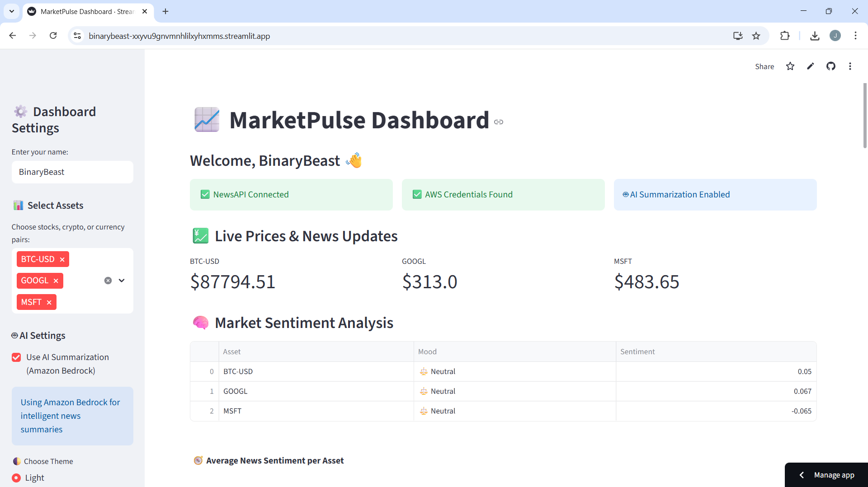Open the browser menu at top right
The width and height of the screenshot is (868, 487).
point(856,36)
